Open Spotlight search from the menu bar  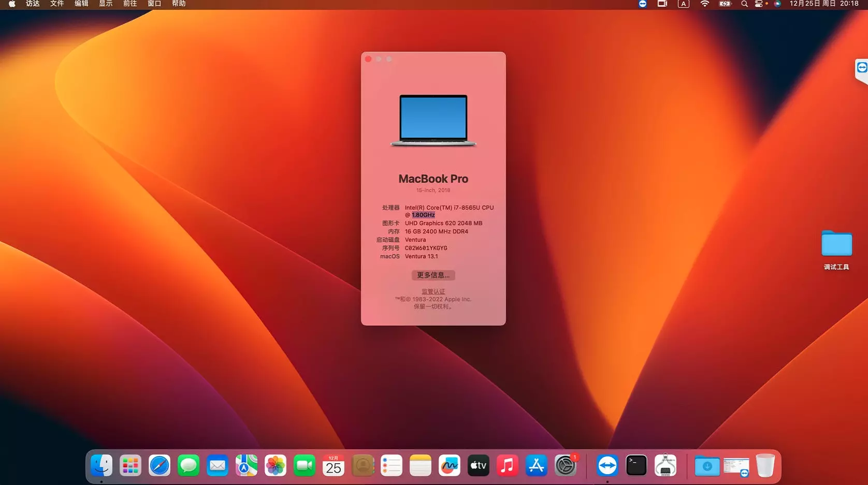744,4
